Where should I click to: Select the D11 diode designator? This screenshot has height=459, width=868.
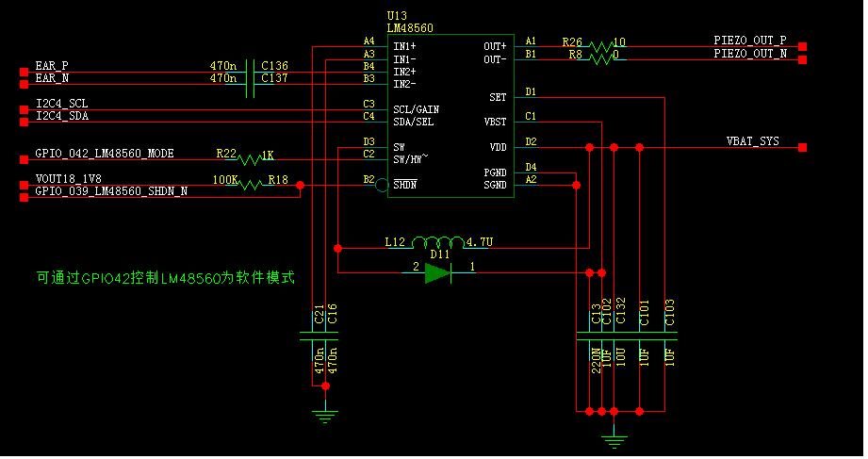439,254
